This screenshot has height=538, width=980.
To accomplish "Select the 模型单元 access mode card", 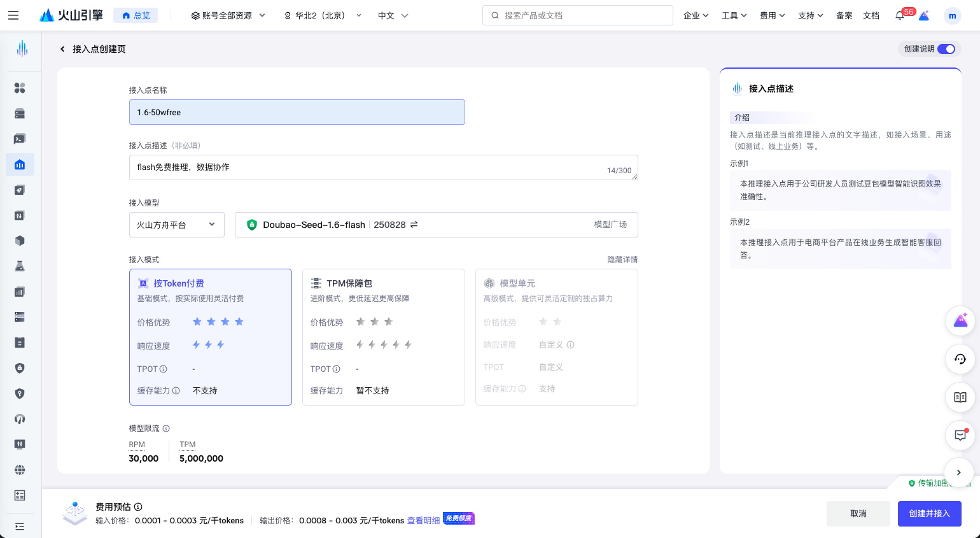I will 557,337.
